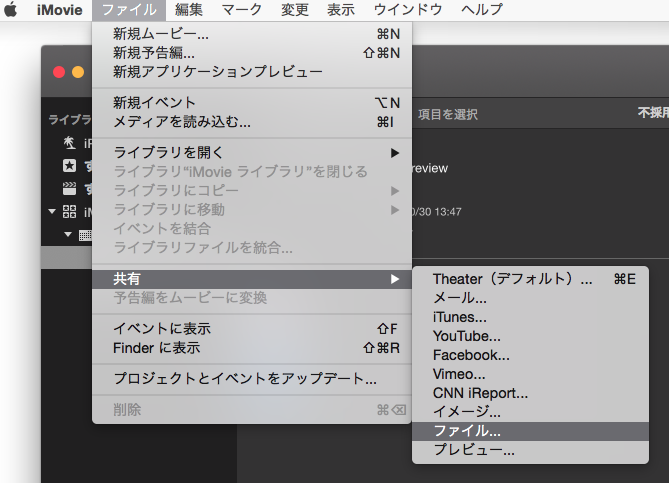Image resolution: width=669 pixels, height=483 pixels.
Task: Select 新規アプリケーションプレビュー
Action: [x=252, y=72]
